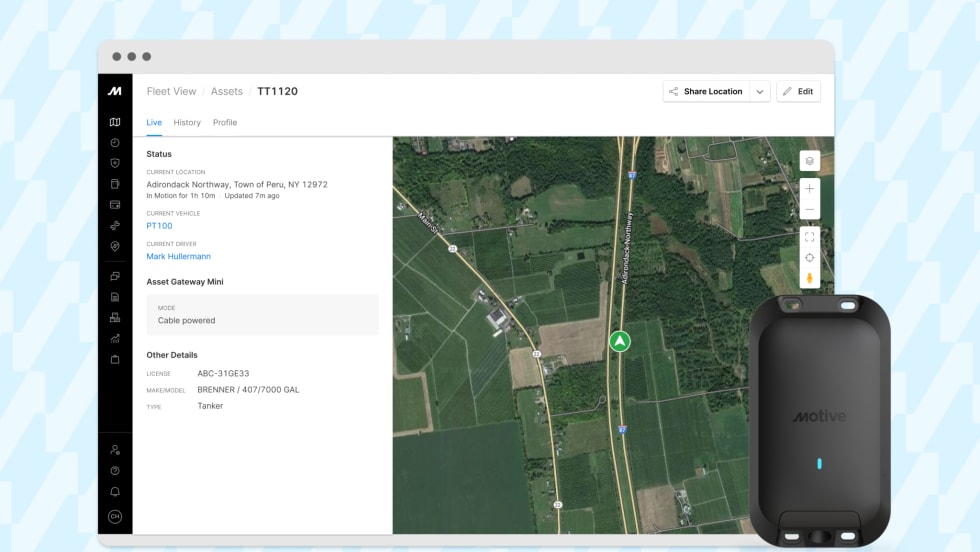Viewport: 980px width, 552px height.
Task: Toggle fullscreen map view
Action: (810, 237)
